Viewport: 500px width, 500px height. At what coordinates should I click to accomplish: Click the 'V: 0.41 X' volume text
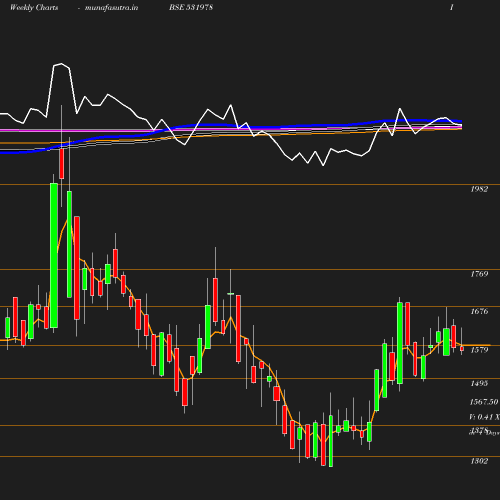[x=484, y=417]
